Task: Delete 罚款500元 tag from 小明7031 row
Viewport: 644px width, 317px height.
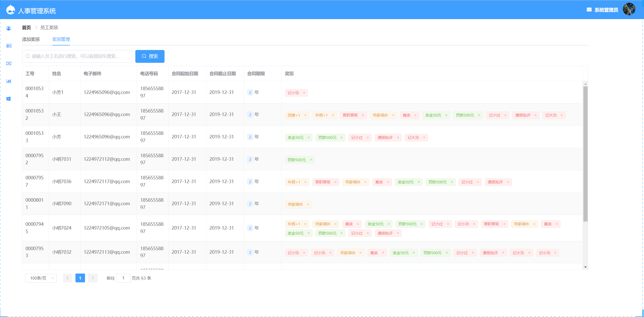Action: tap(311, 160)
